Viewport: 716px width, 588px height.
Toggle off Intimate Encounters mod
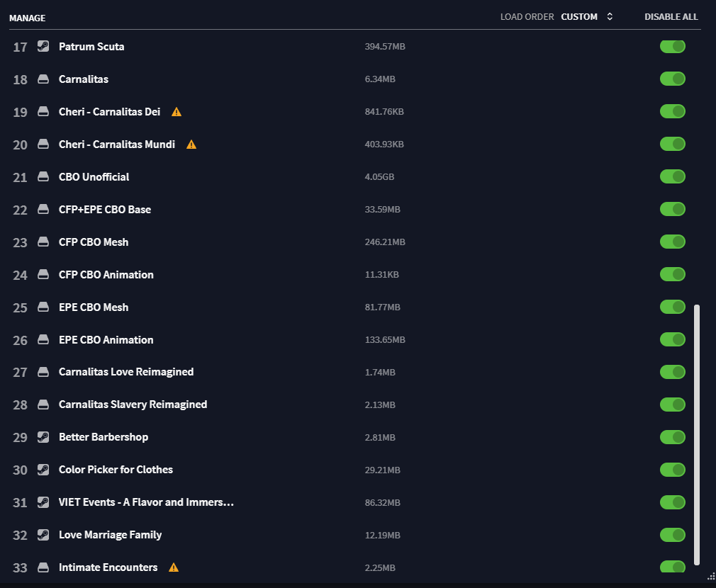point(673,567)
